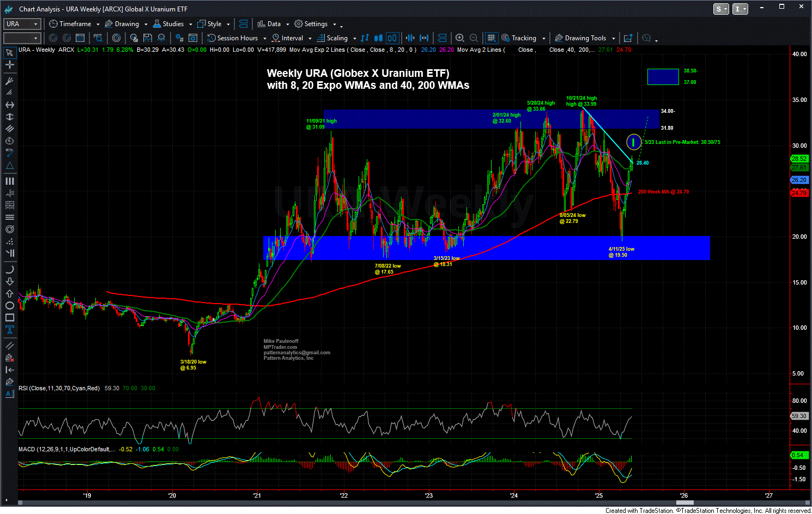
Task: Expand the Tracking dropdown arrow
Action: click(543, 39)
